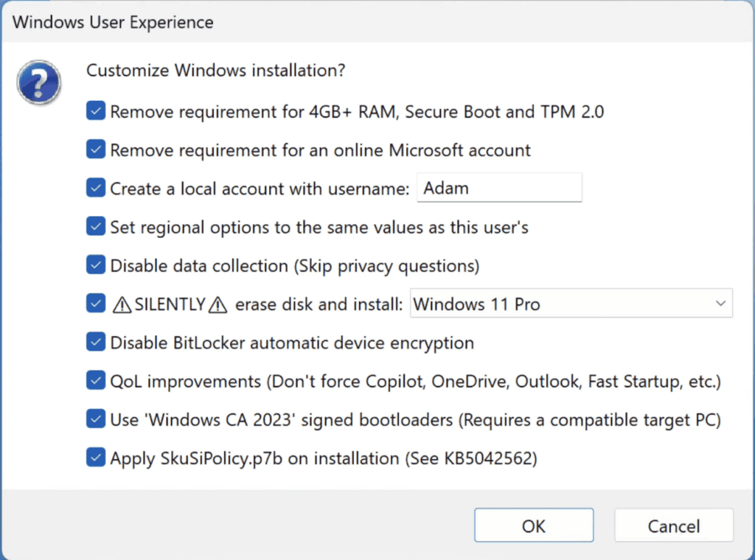The height and width of the screenshot is (560, 755).
Task: Confirm with the OK button
Action: click(x=534, y=525)
